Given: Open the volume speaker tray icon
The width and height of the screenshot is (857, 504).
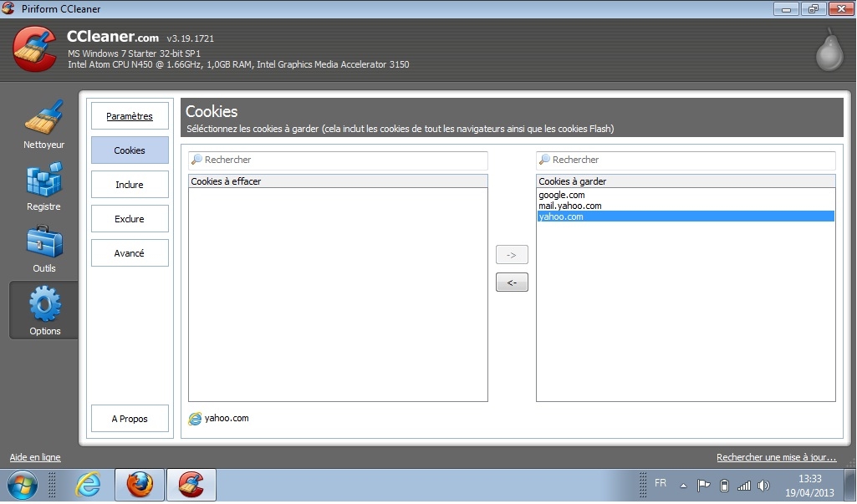Looking at the screenshot, I should click(x=763, y=486).
